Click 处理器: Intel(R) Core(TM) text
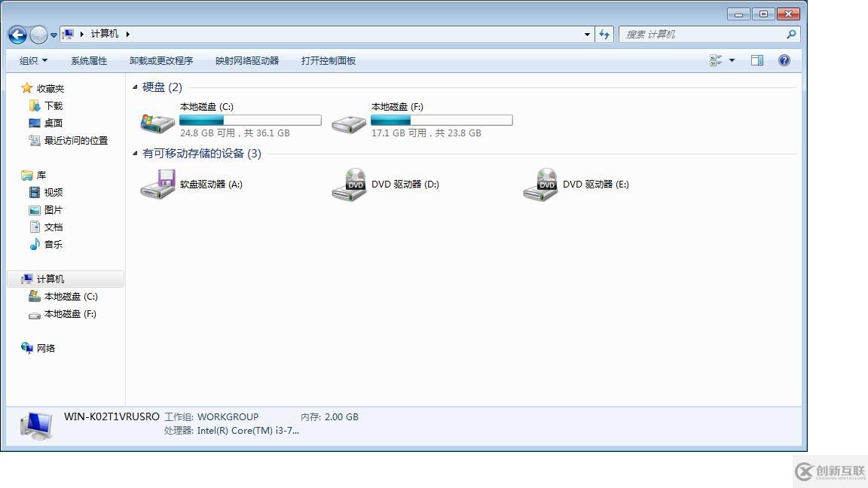This screenshot has width=868, height=488. pyautogui.click(x=231, y=431)
